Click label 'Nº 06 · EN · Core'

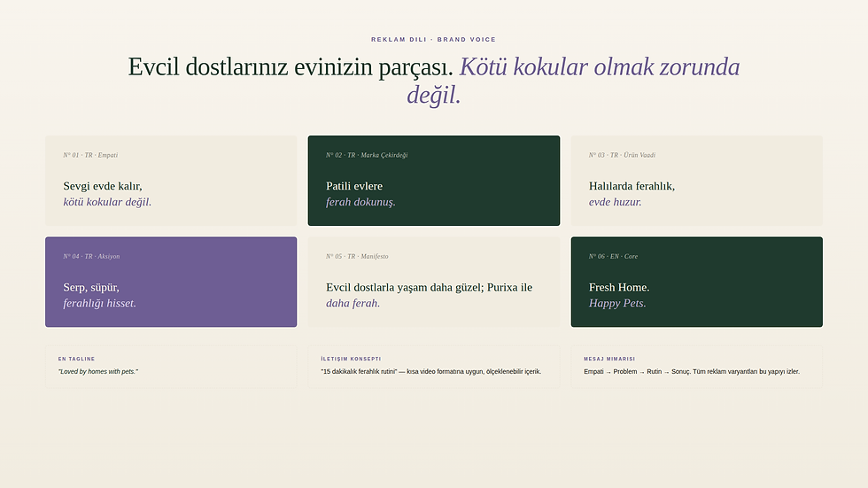613,256
